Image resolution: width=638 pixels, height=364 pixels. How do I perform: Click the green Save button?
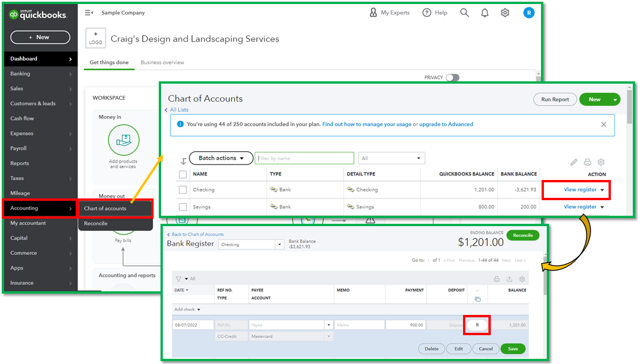pyautogui.click(x=513, y=348)
